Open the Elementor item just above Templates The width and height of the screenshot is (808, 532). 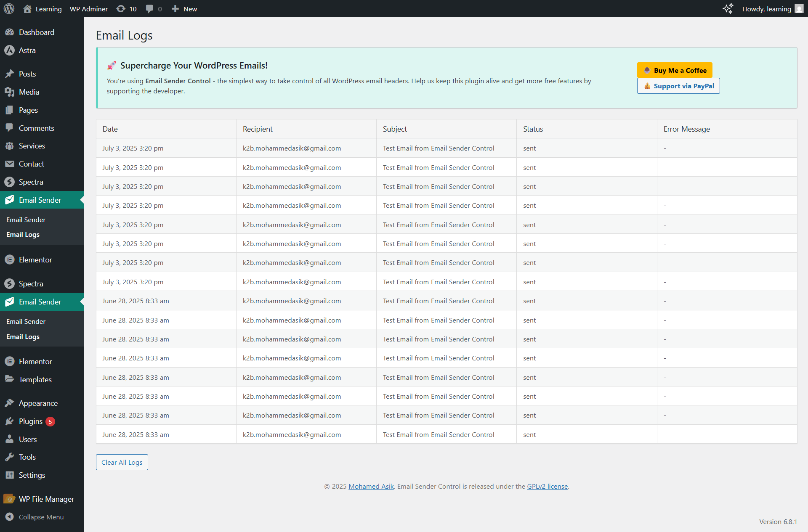pyautogui.click(x=42, y=362)
